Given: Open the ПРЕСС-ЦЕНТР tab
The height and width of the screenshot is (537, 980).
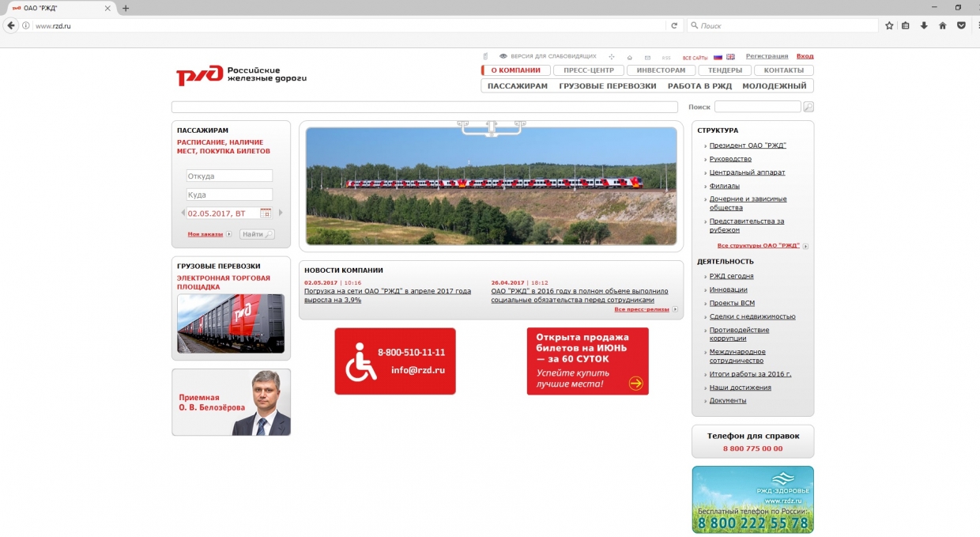Looking at the screenshot, I should (589, 70).
